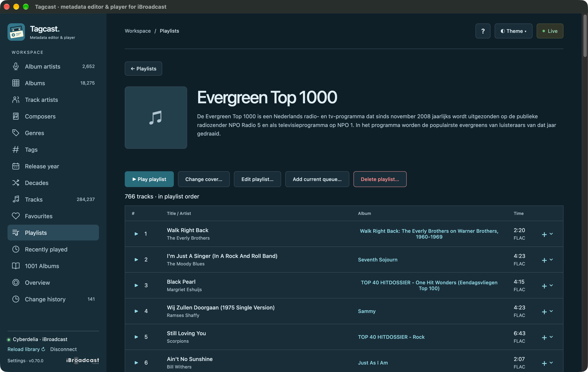Add Black Pearl to queue with plus
Screen dimensions: 588x372
point(544,286)
